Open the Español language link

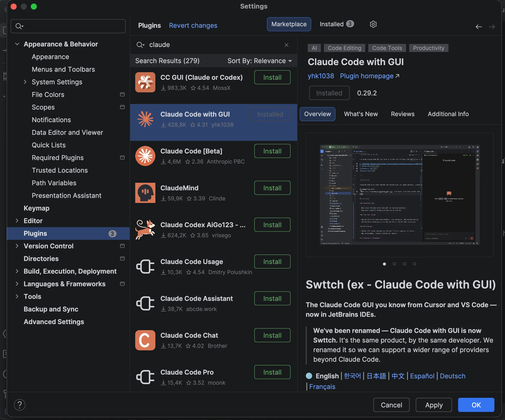coord(422,376)
